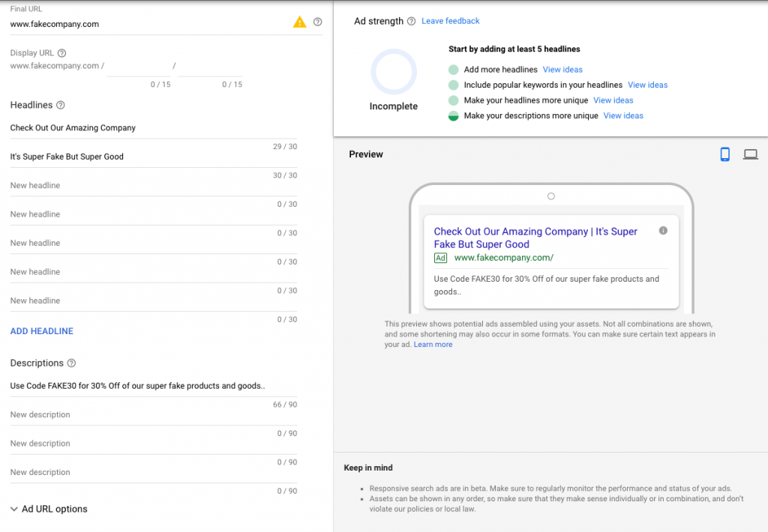The image size is (768, 532).
Task: Click the preview ad headline link
Action: tap(535, 238)
